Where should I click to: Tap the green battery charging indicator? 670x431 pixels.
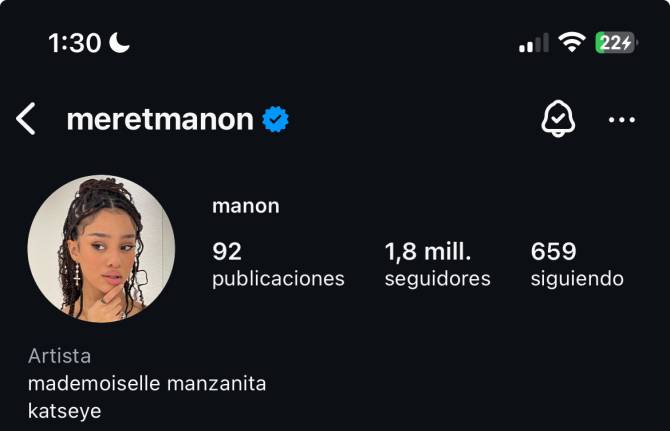615,42
